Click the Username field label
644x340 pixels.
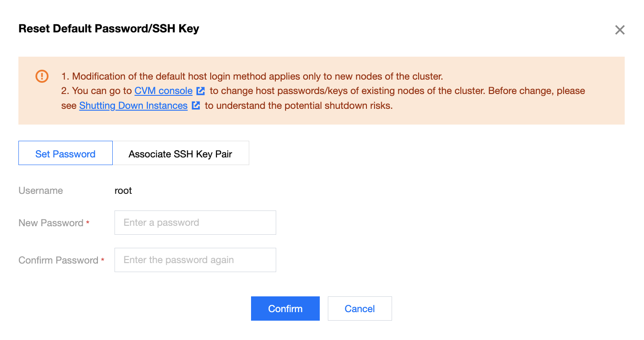(40, 191)
